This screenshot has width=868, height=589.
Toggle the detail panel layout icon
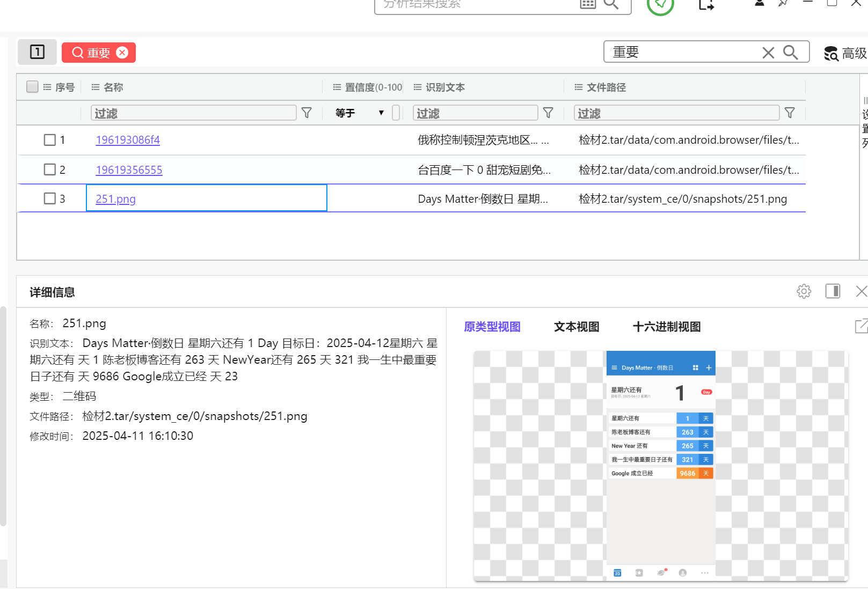tap(833, 291)
